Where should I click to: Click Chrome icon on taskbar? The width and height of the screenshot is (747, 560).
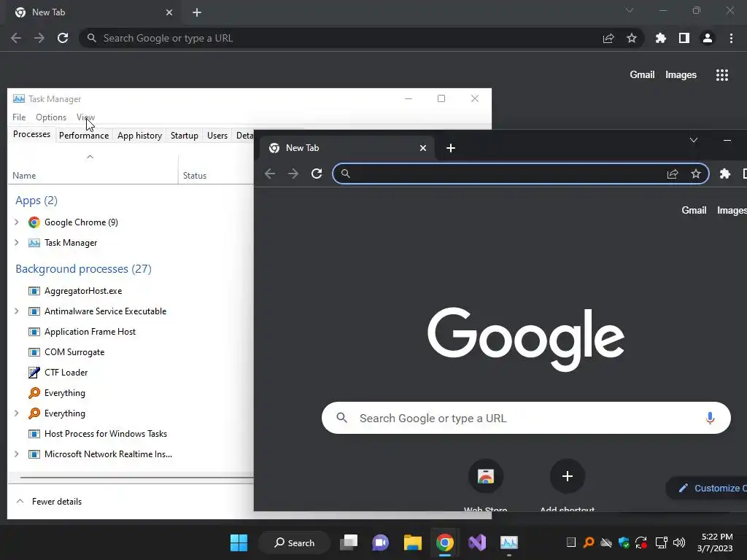tap(444, 542)
